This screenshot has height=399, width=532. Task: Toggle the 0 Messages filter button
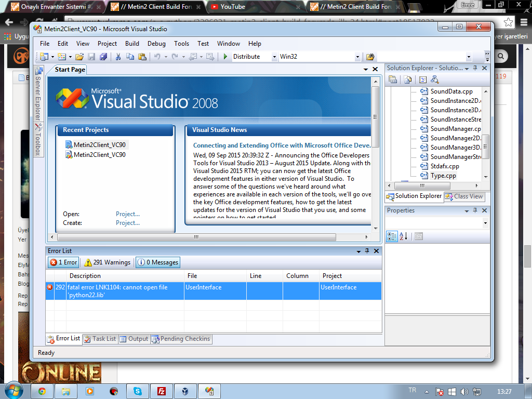pos(158,262)
